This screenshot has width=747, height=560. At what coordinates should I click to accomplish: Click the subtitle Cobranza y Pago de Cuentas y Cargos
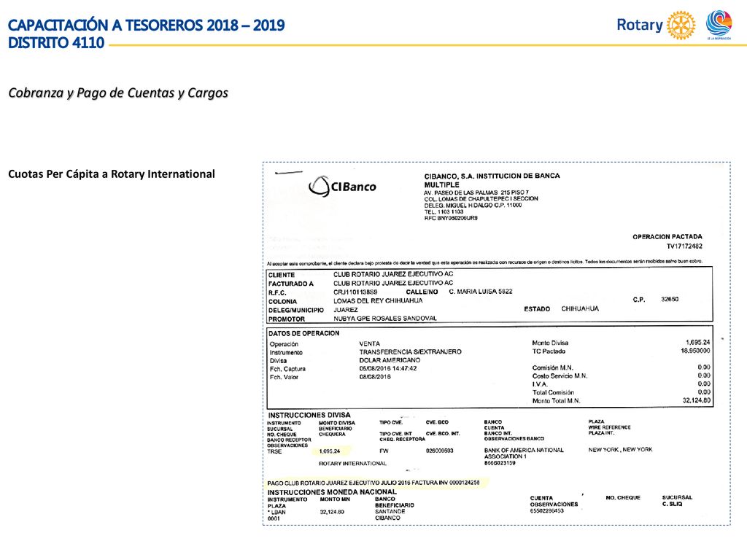(x=118, y=93)
